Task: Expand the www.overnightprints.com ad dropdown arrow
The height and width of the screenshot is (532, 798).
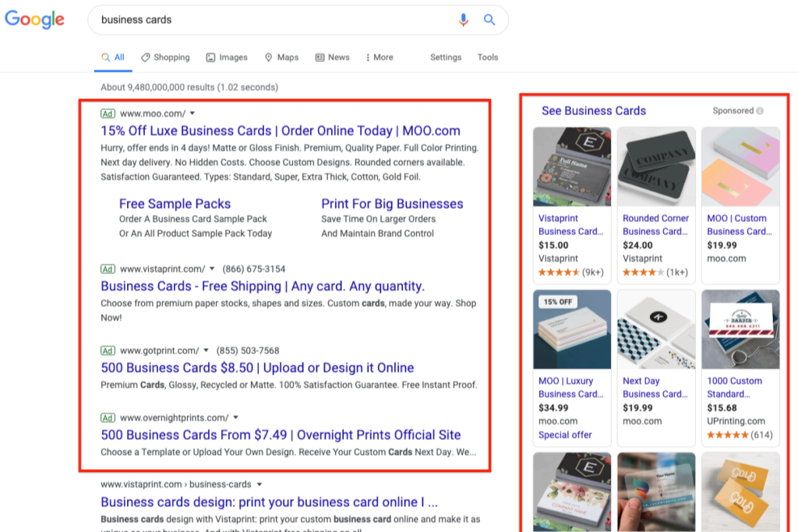Action: click(235, 417)
